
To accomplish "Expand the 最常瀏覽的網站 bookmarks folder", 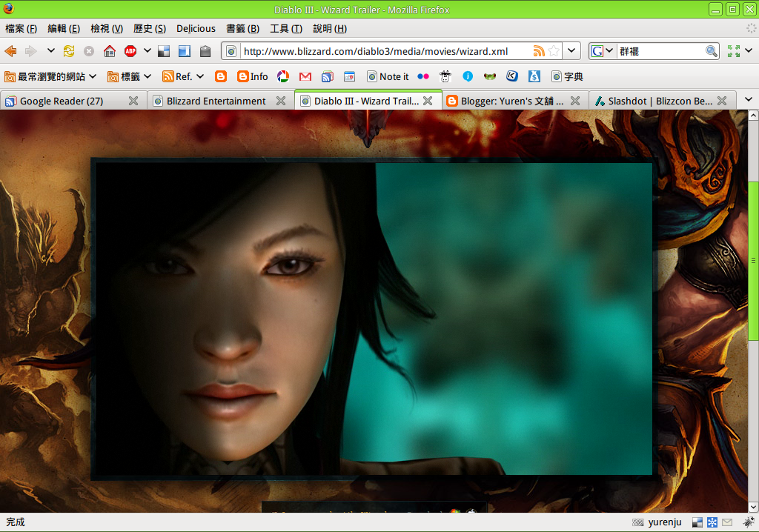I will pyautogui.click(x=50, y=76).
